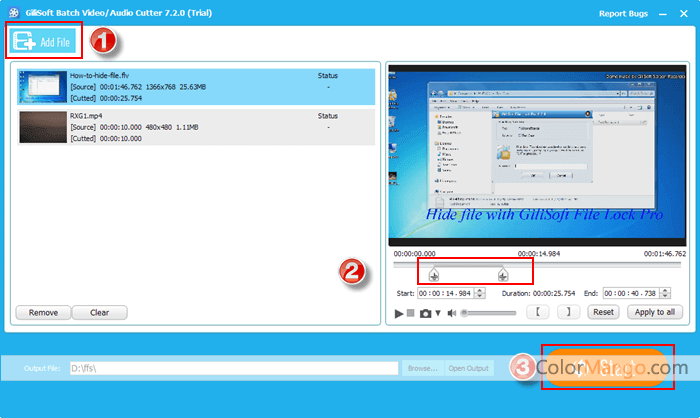
Task: Open the snapshot options dropdown arrow
Action: (437, 313)
